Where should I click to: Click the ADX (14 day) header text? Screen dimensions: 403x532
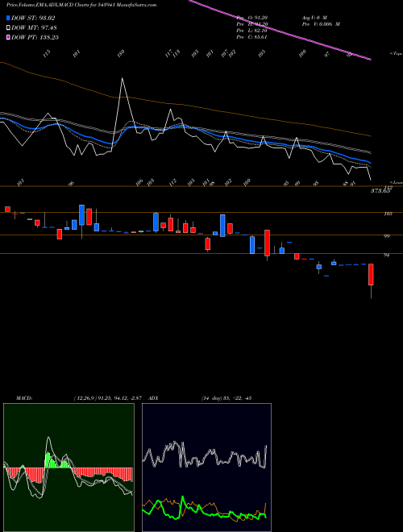point(200,398)
